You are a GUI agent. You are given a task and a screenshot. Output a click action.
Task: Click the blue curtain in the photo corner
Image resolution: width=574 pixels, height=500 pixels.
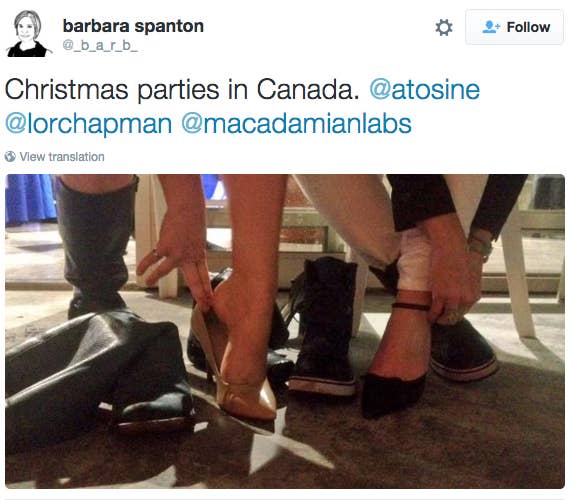29,199
